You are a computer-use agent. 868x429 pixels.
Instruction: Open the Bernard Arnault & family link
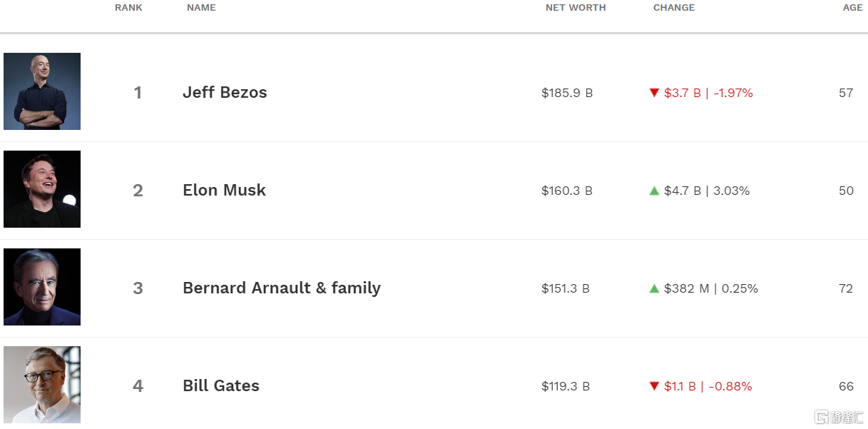click(282, 288)
